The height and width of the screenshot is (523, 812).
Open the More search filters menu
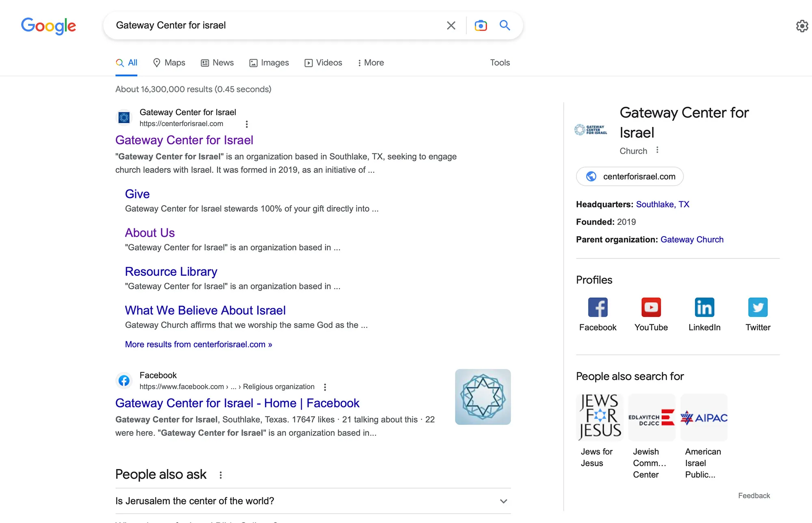pos(370,63)
